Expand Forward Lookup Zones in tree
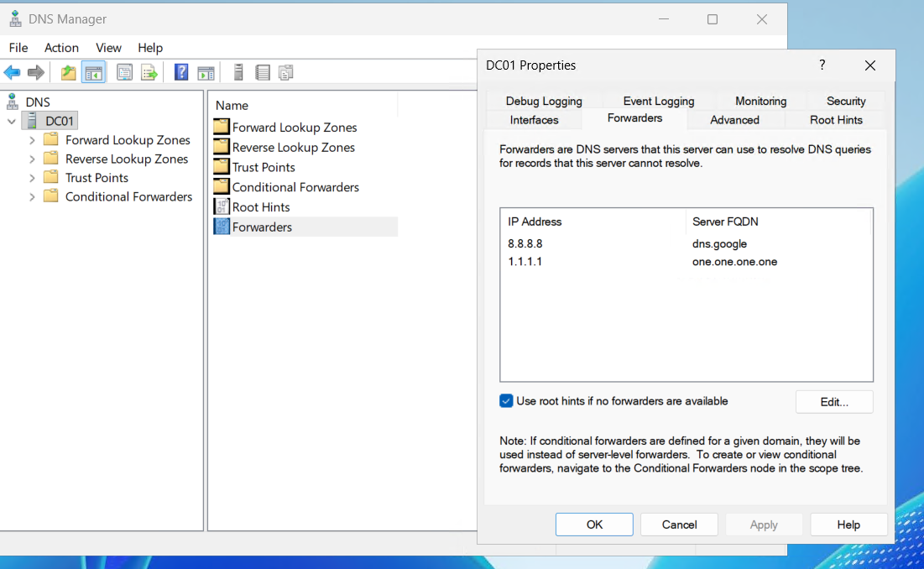 pyautogui.click(x=32, y=140)
